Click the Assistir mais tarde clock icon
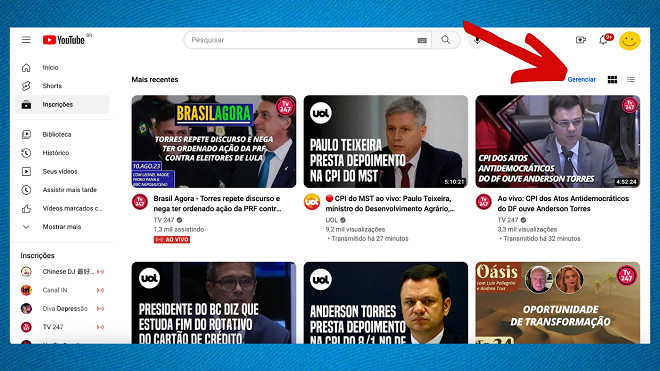 point(26,190)
